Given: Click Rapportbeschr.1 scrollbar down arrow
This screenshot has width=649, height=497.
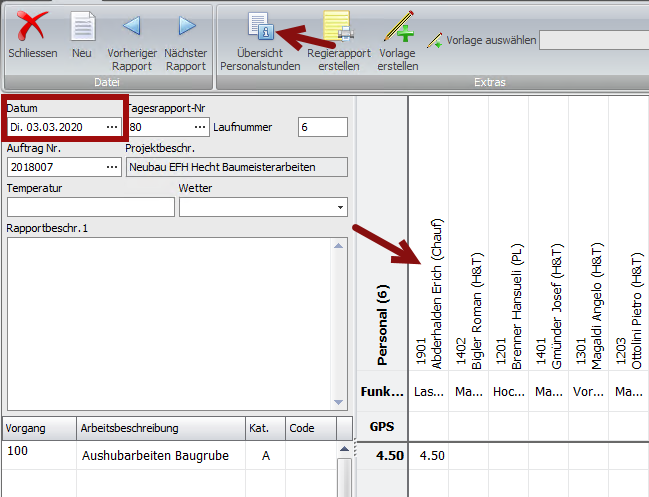Looking at the screenshot, I should [339, 402].
